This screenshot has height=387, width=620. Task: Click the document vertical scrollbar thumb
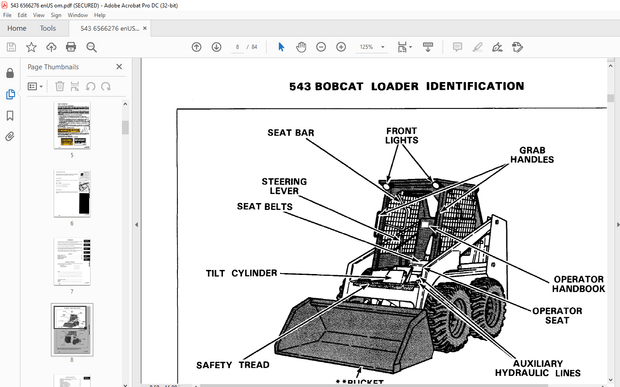(x=611, y=98)
